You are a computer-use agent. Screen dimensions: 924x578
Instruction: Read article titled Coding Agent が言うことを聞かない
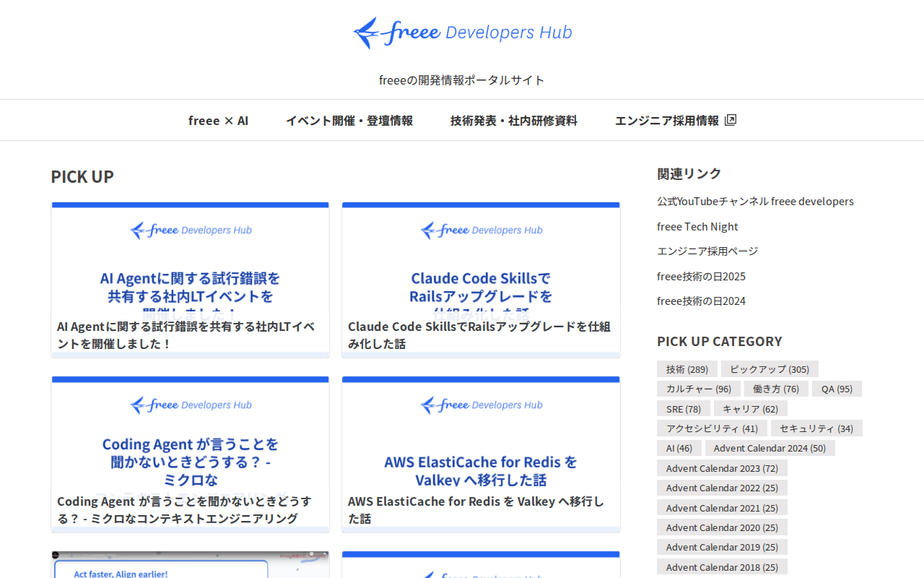tap(185, 510)
